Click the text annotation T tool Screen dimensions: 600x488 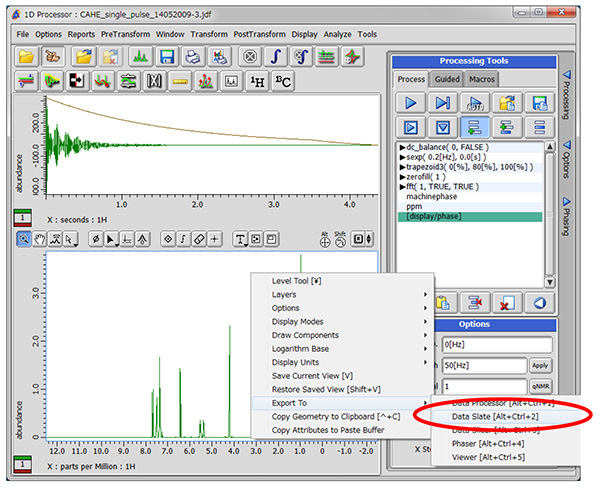coord(240,239)
